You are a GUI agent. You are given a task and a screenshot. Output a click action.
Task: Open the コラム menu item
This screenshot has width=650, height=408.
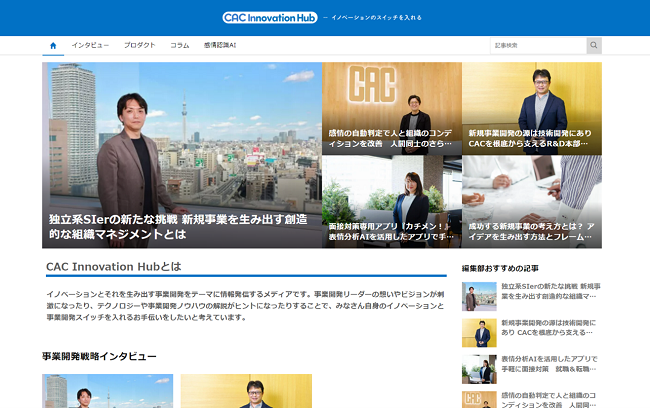point(179,45)
